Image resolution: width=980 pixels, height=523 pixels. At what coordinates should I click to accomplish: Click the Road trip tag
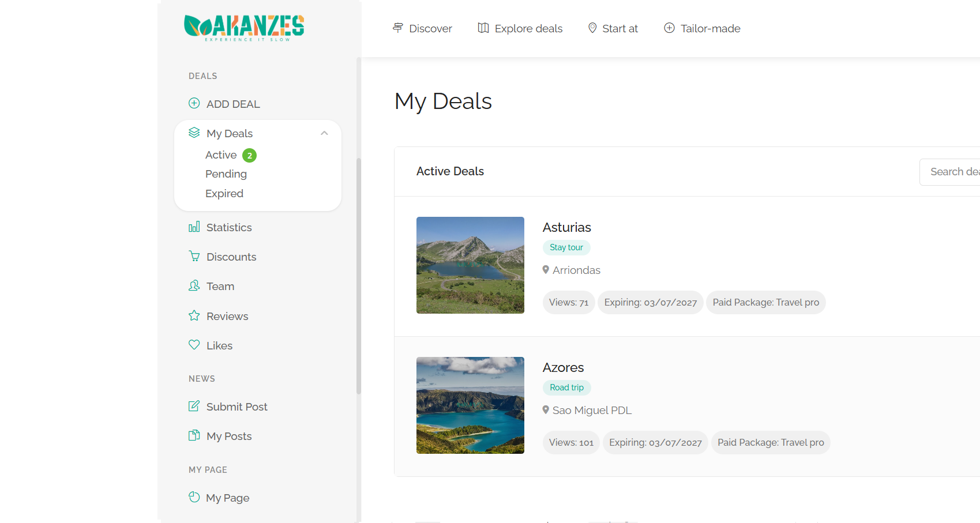tap(567, 387)
